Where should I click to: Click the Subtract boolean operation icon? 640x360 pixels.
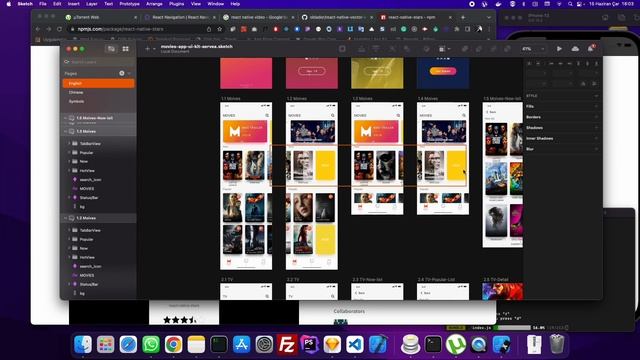point(478,49)
